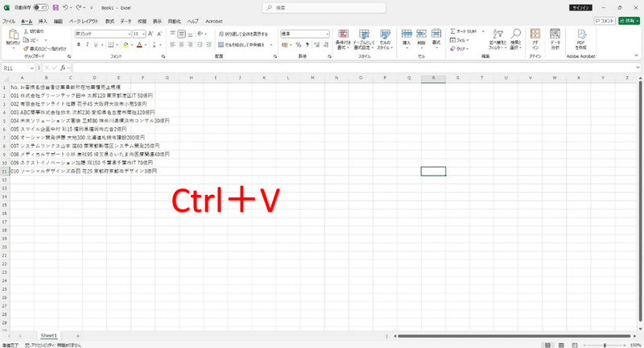The height and width of the screenshot is (348, 644).
Task: Click the Comments button
Action: 605,21
